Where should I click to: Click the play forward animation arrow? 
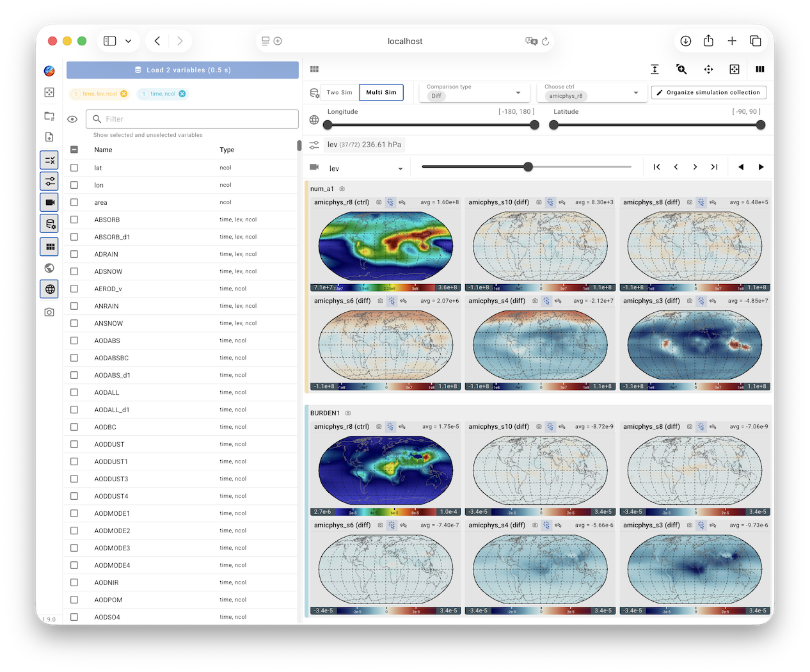click(x=761, y=167)
